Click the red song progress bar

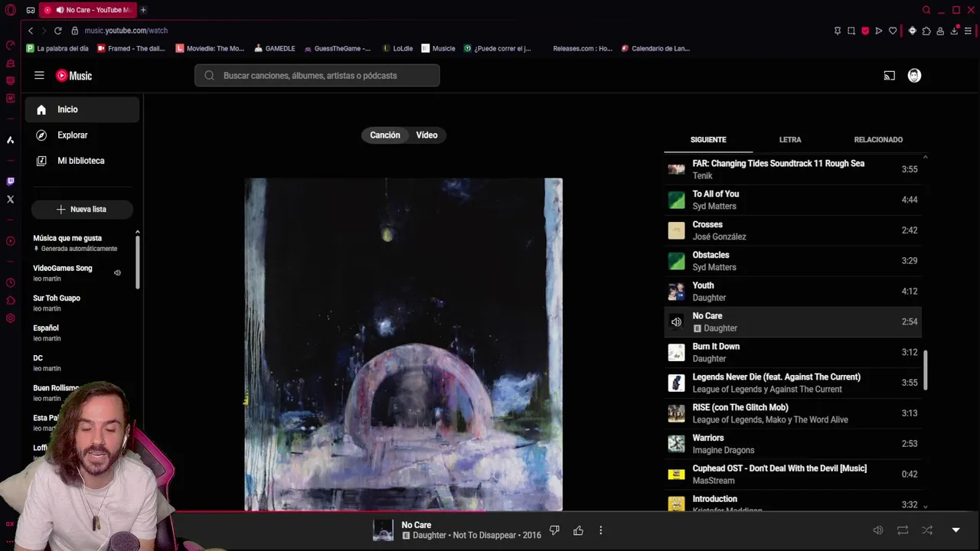tap(329, 512)
